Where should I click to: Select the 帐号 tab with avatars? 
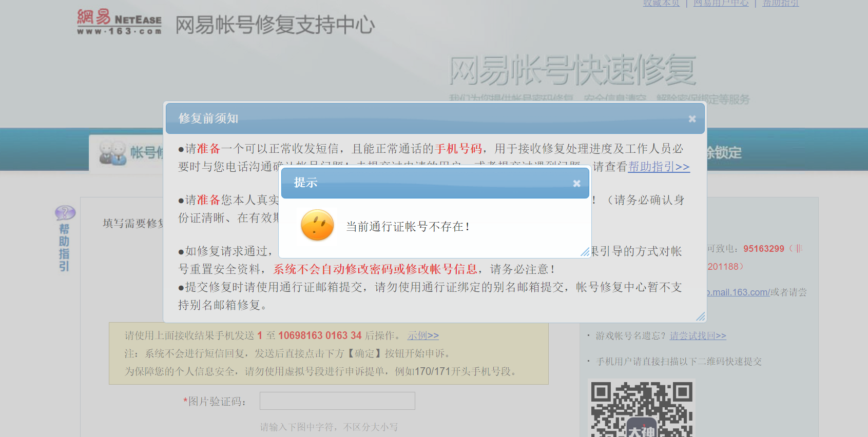127,152
